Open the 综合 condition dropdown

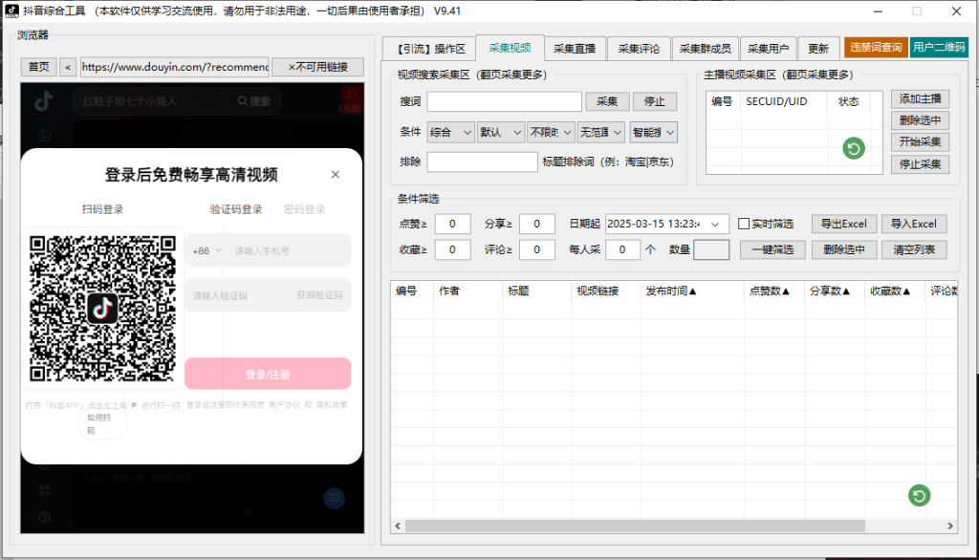click(x=450, y=131)
